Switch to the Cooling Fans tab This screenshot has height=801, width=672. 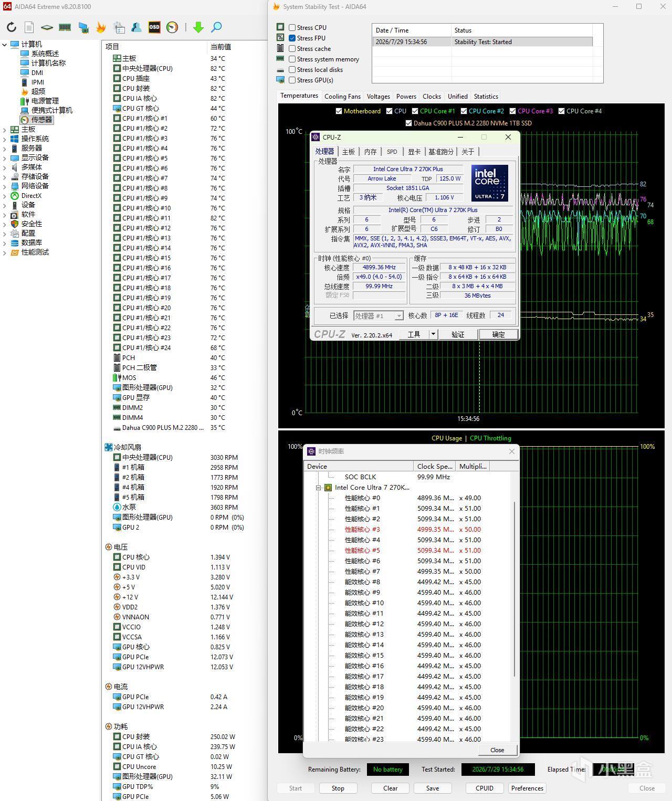(x=342, y=97)
